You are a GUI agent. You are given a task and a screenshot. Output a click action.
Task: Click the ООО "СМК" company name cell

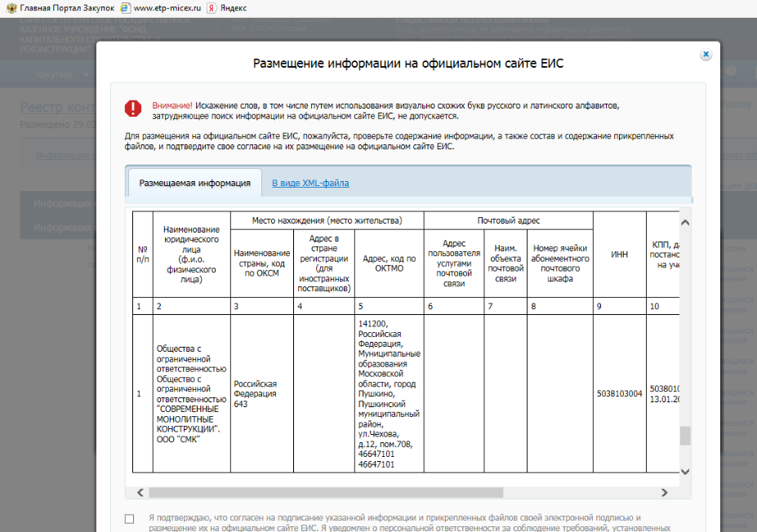192,393
